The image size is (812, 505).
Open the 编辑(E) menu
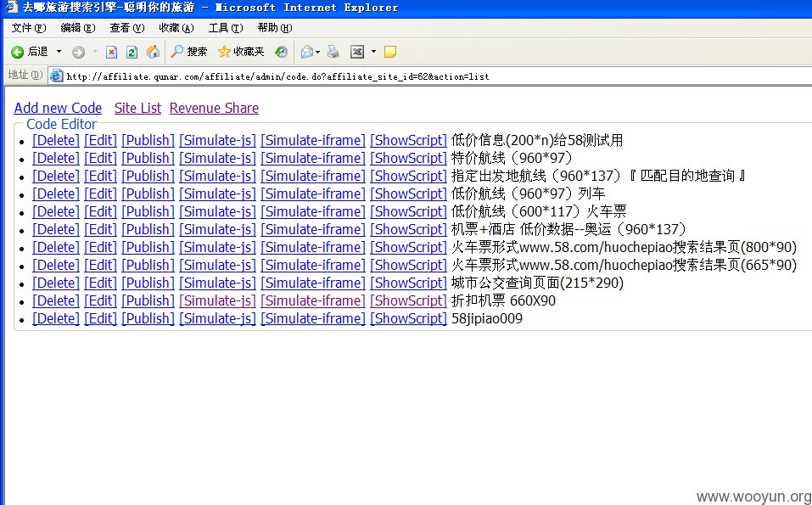pyautogui.click(x=78, y=28)
